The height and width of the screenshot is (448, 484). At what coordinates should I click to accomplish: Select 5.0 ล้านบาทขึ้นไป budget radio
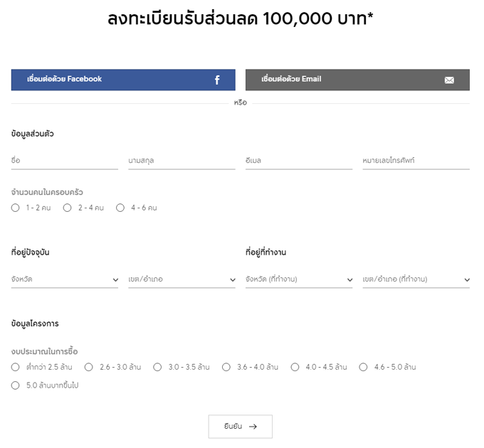point(16,385)
